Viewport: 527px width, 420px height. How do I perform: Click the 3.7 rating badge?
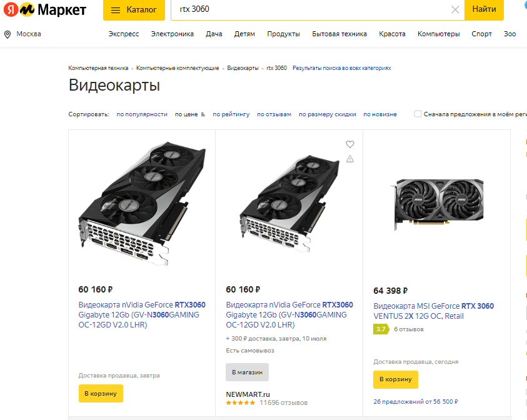click(381, 329)
